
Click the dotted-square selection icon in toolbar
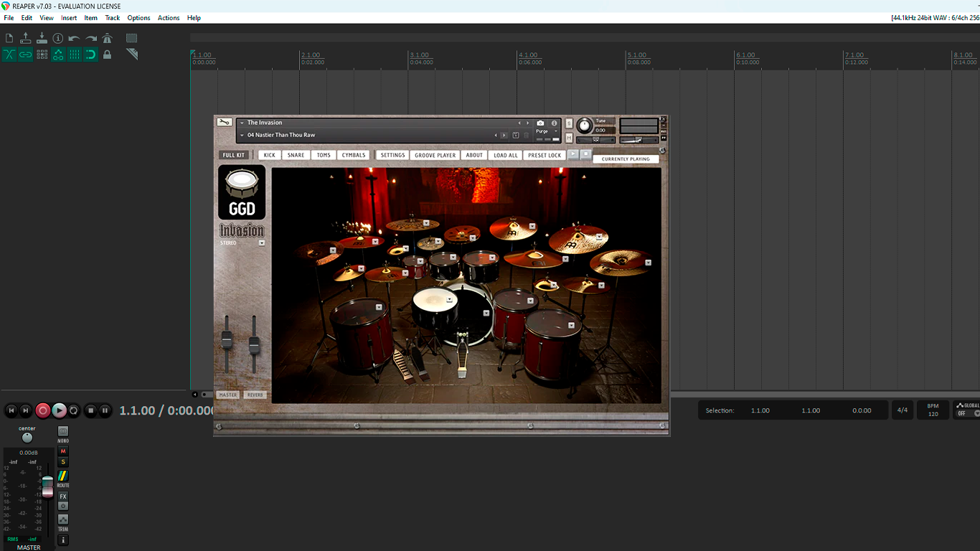(132, 38)
